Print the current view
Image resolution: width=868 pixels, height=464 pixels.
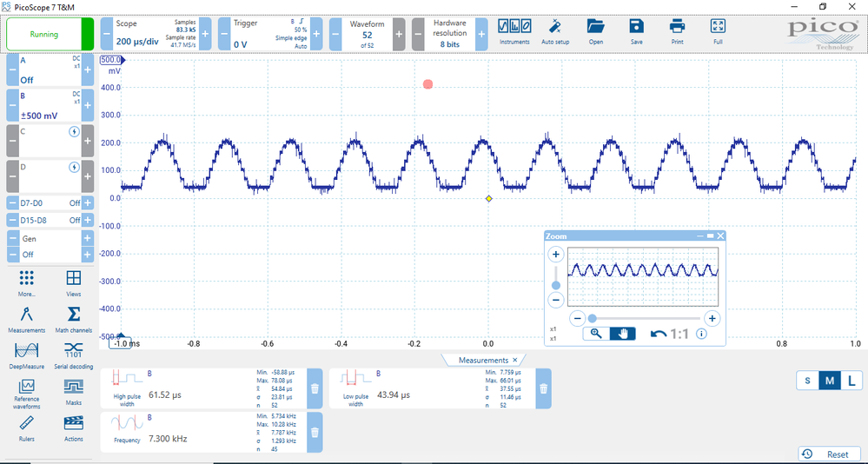(677, 32)
